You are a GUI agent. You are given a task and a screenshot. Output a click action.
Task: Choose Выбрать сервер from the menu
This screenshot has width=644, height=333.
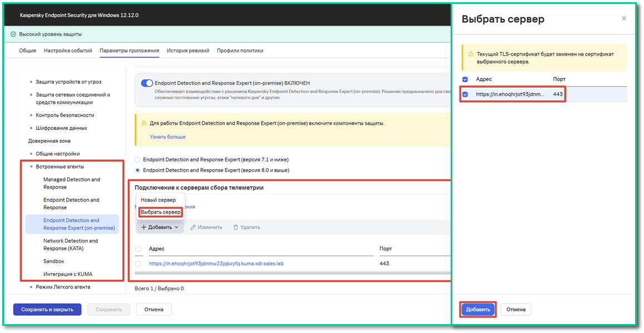point(160,213)
